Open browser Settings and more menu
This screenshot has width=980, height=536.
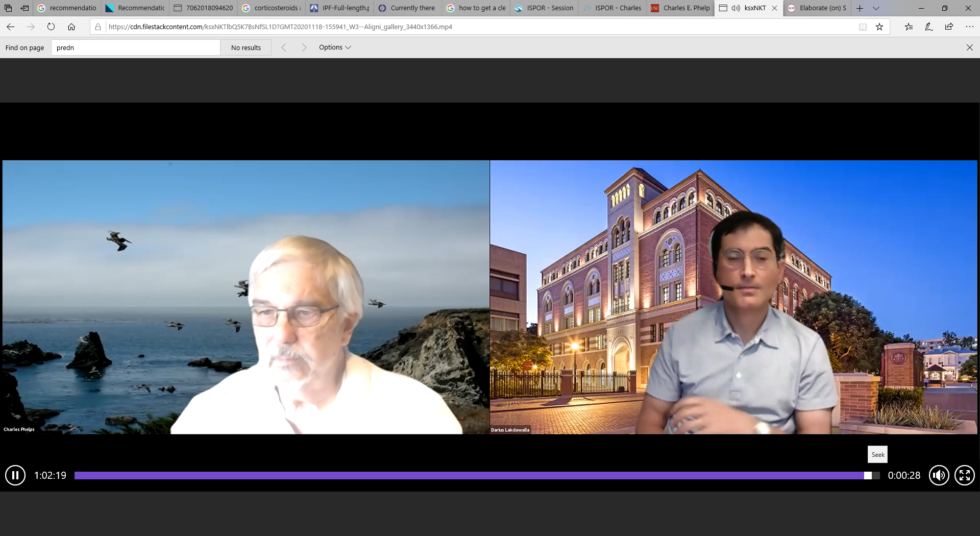969,27
